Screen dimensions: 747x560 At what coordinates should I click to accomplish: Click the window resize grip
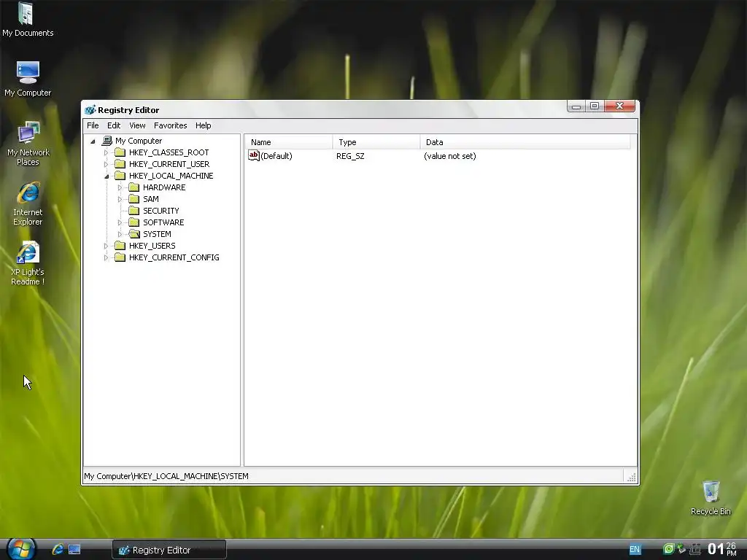tap(632, 477)
